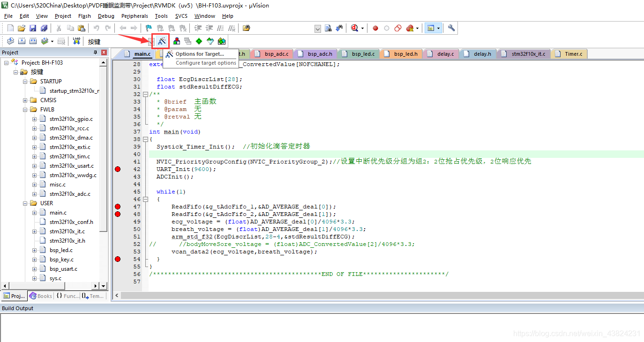644x342 pixels.
Task: Select stm32f10x_usart.c in the project tree
Action: [71, 166]
